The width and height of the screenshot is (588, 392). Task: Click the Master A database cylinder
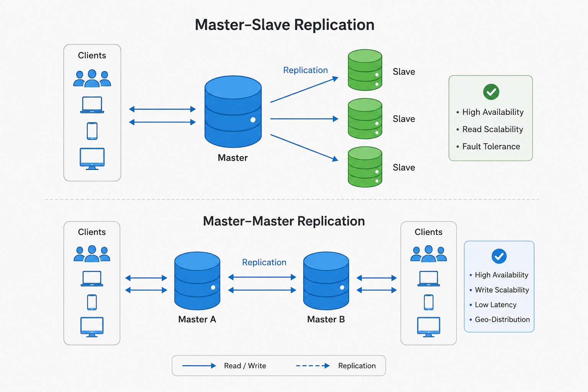click(197, 281)
